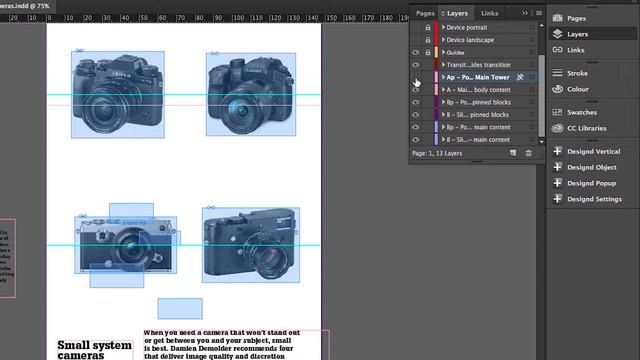The height and width of the screenshot is (360, 640).
Task: Click the pen icon on the Main Tower layer
Action: [x=520, y=77]
